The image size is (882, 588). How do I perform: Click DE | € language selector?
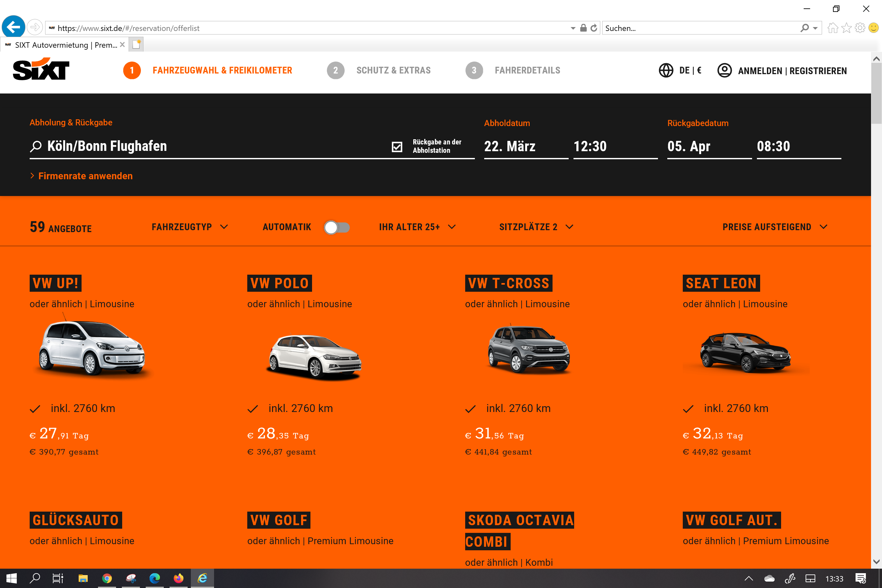pyautogui.click(x=691, y=71)
